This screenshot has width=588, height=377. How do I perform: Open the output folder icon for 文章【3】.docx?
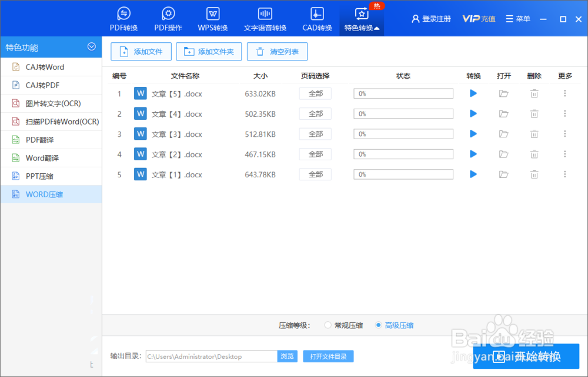click(x=503, y=133)
